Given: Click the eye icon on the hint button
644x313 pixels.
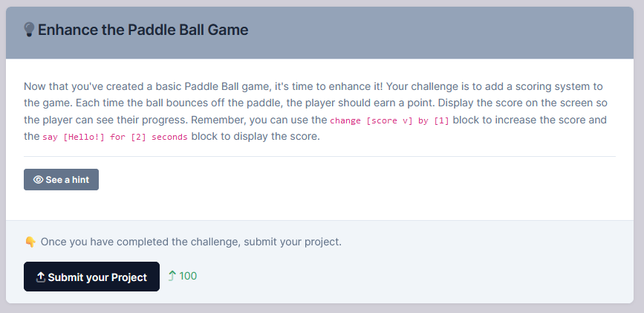Looking at the screenshot, I should click(38, 179).
